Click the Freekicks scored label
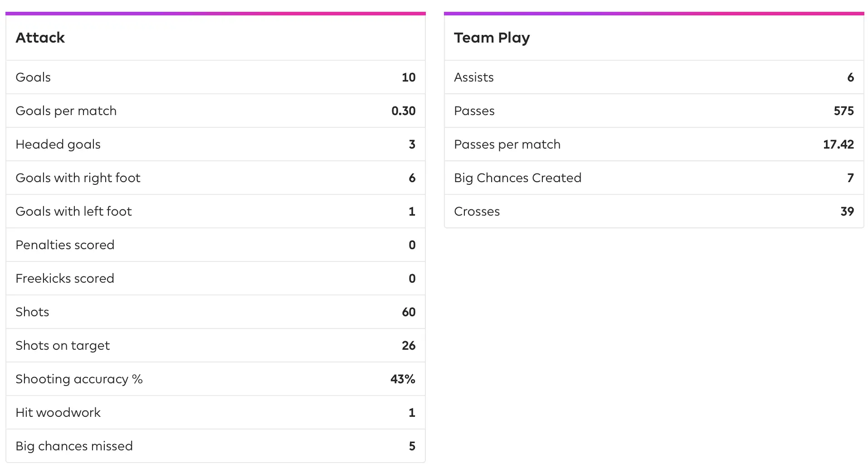The image size is (868, 473). (65, 279)
